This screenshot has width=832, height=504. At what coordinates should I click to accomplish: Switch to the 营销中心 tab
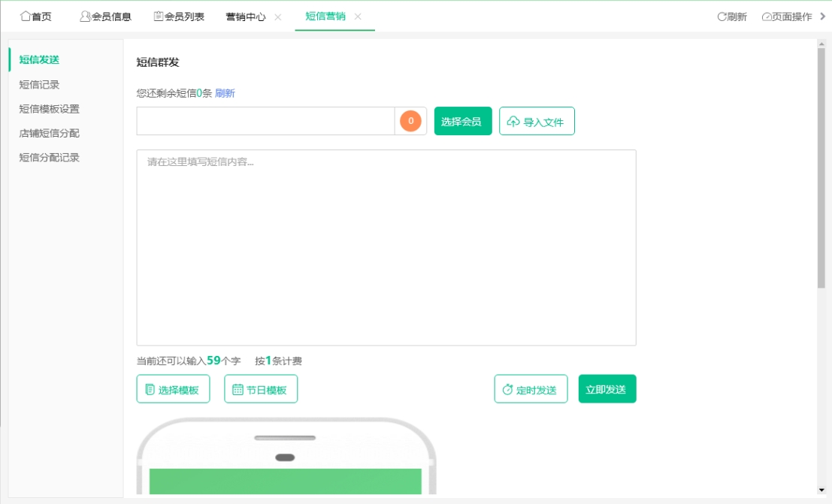pos(245,17)
